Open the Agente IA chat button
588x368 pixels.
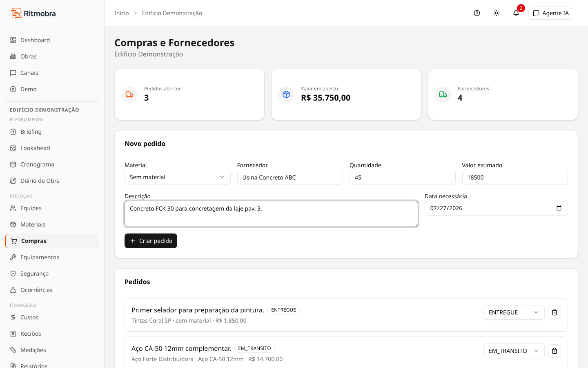pos(551,13)
